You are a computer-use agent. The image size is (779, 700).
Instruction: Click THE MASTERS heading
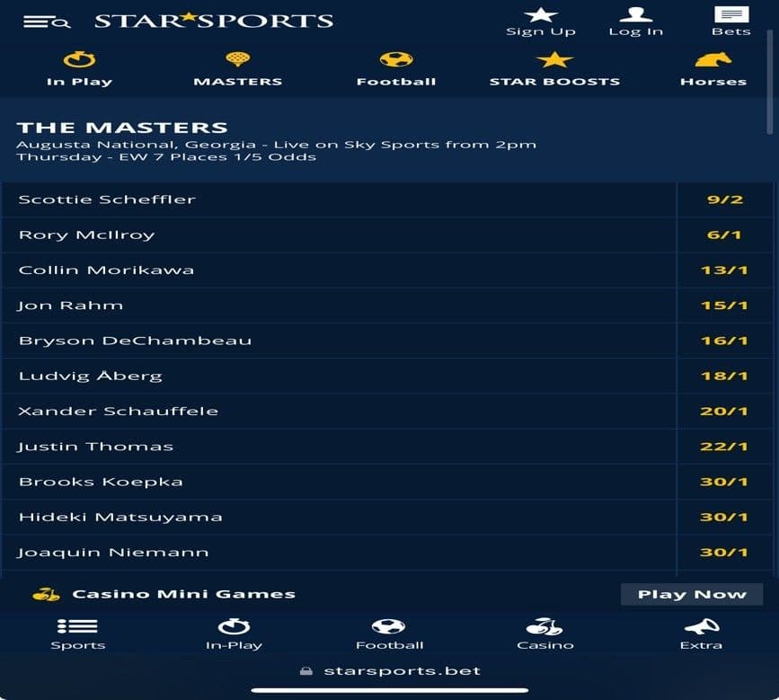[x=122, y=128]
